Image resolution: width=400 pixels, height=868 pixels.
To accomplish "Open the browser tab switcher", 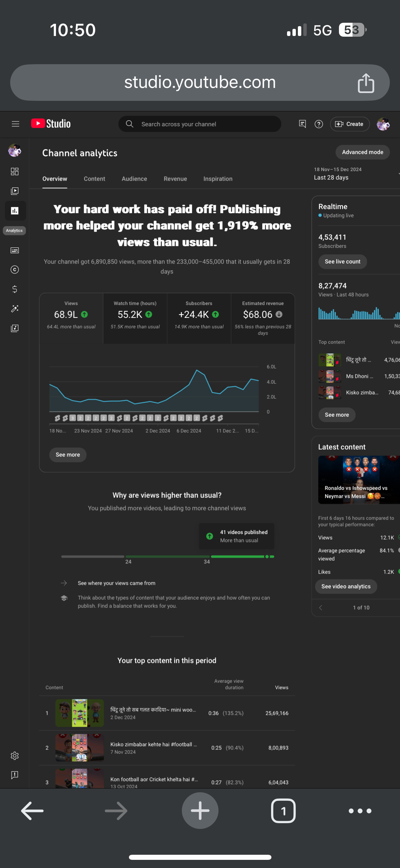I will coord(283,811).
